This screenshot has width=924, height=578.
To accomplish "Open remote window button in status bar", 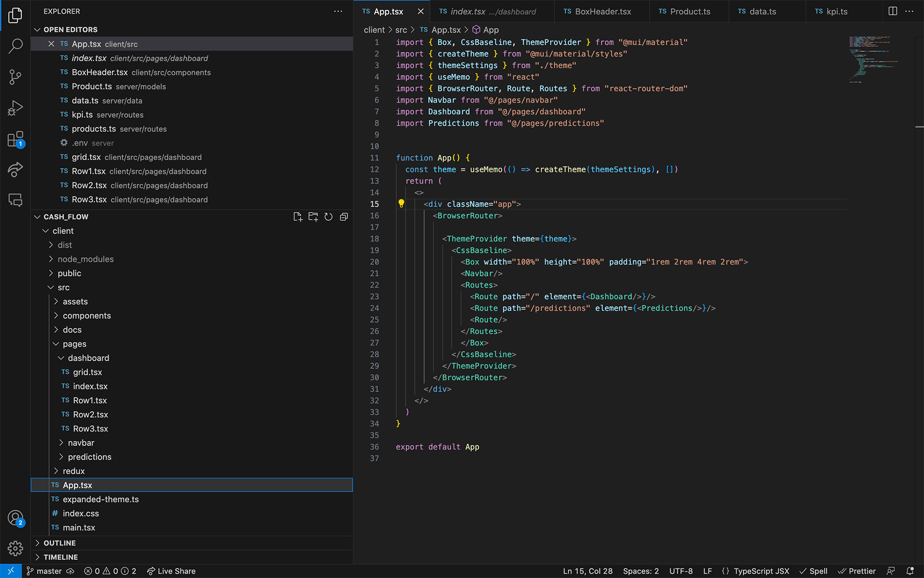I will coord(11,571).
